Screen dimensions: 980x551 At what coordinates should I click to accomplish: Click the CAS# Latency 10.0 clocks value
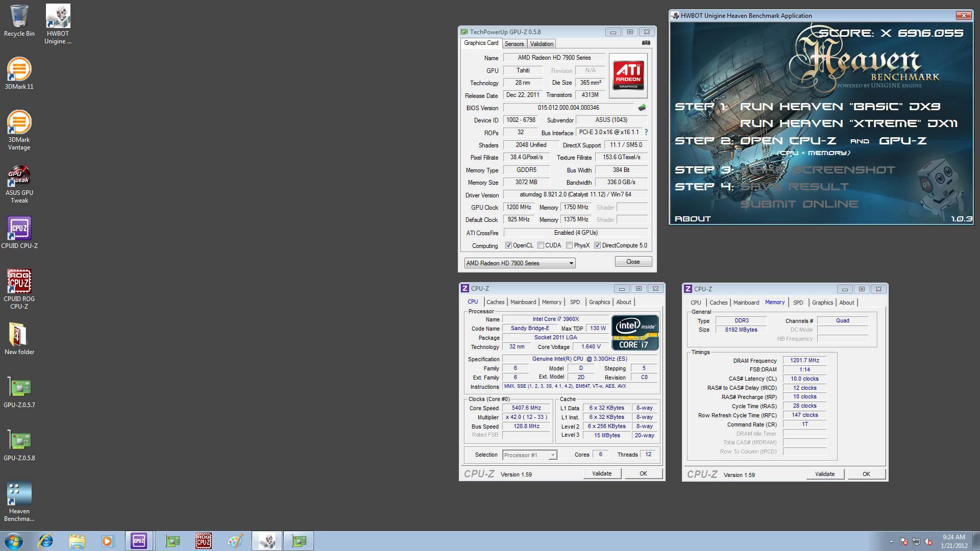point(804,379)
